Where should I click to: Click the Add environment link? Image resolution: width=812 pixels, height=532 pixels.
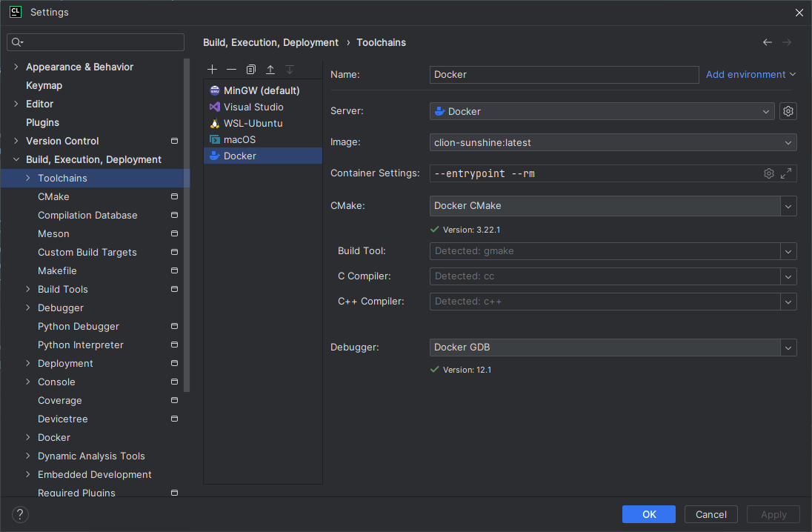745,74
